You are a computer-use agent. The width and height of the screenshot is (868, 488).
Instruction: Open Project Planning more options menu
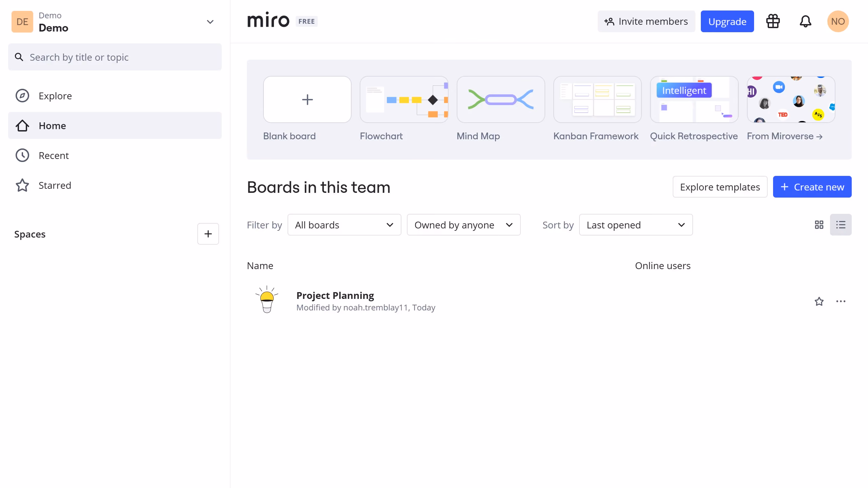point(841,301)
